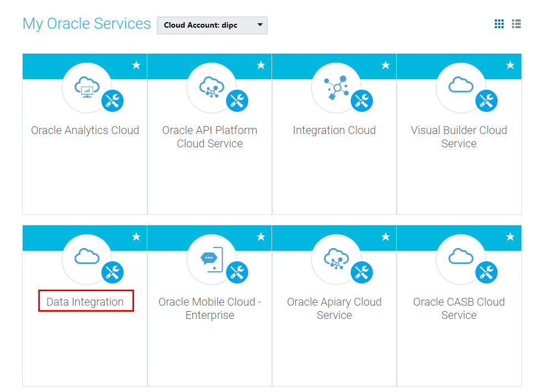Toggle favorite star on Data Integration tile

click(136, 237)
